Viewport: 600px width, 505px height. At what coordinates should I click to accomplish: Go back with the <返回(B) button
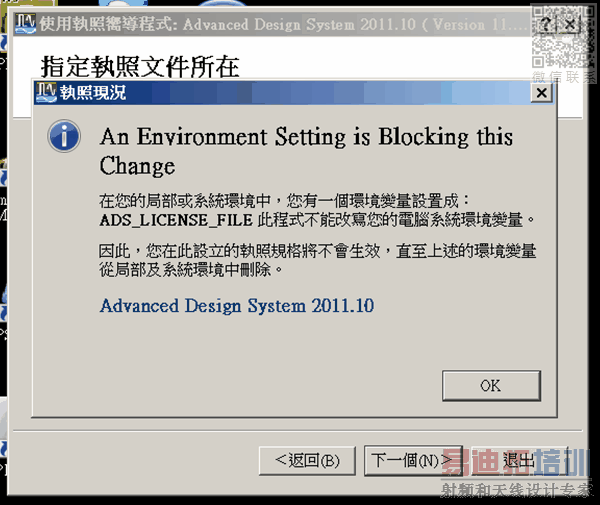click(x=307, y=460)
